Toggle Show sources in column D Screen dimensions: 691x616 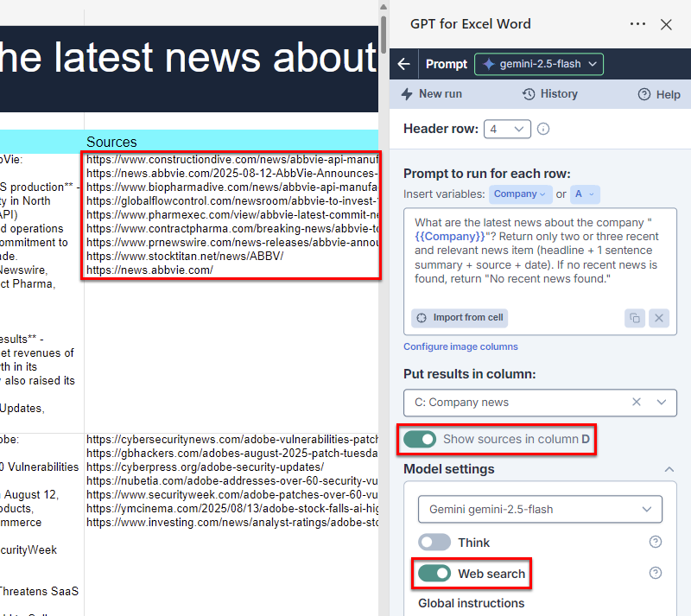(420, 439)
